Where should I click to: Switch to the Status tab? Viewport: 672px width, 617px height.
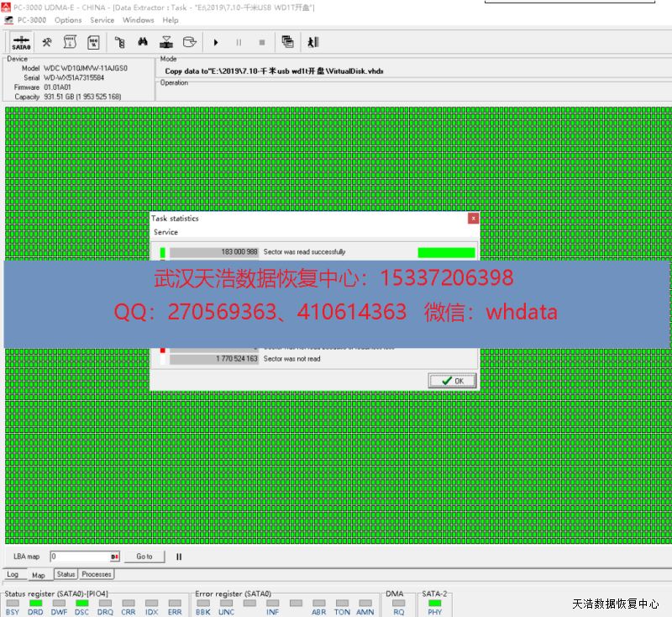(x=66, y=574)
